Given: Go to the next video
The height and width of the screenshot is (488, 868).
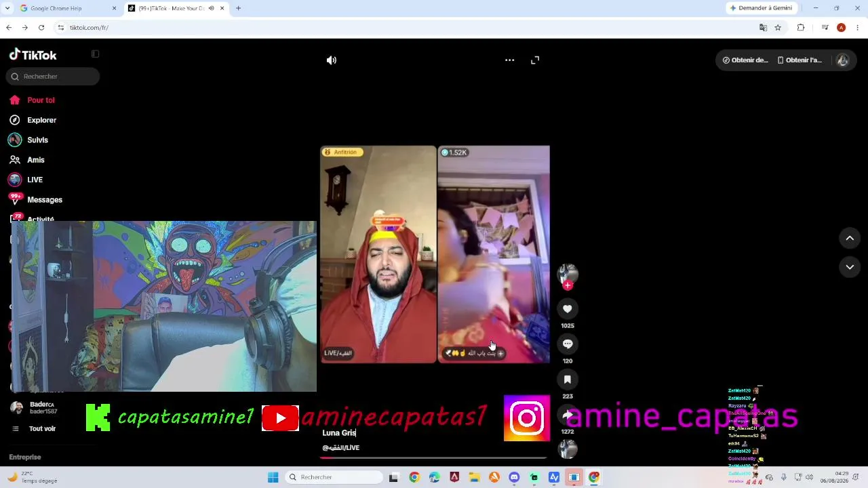Looking at the screenshot, I should click(850, 267).
